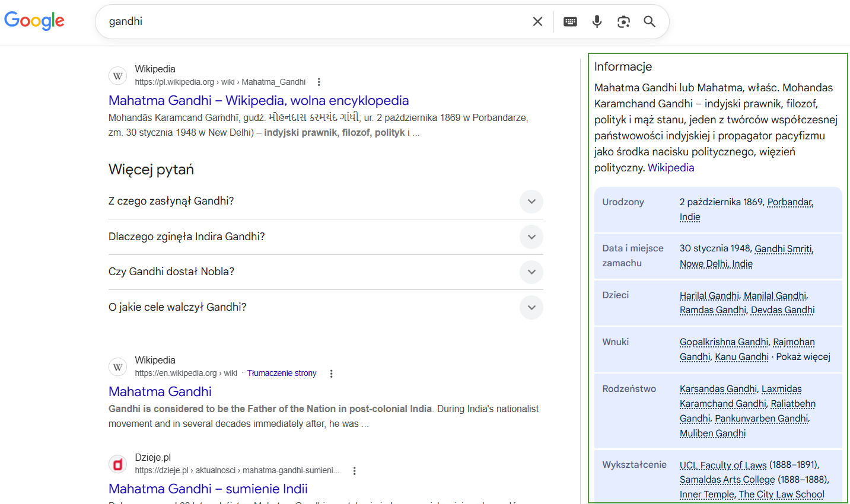
Task: Open the 'Inner Temple' link
Action: 707,495
